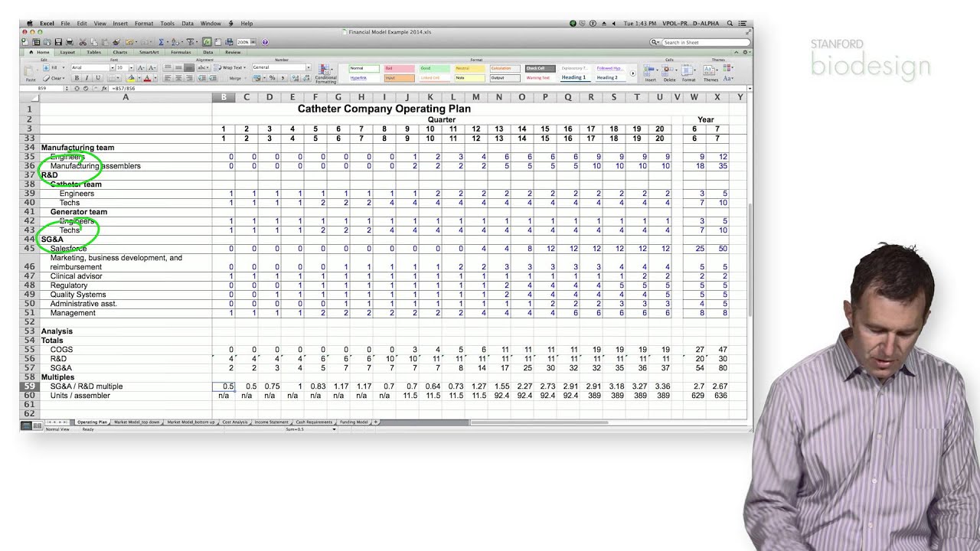Open the Apple menu

(x=29, y=24)
